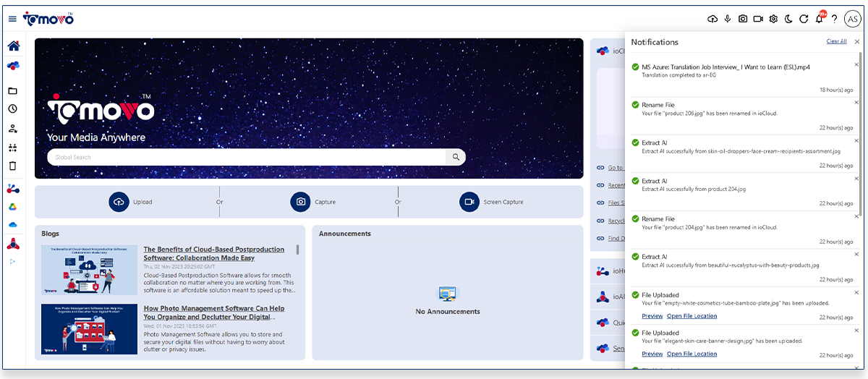Dismiss the elegant-skin-care upload notification

click(857, 331)
